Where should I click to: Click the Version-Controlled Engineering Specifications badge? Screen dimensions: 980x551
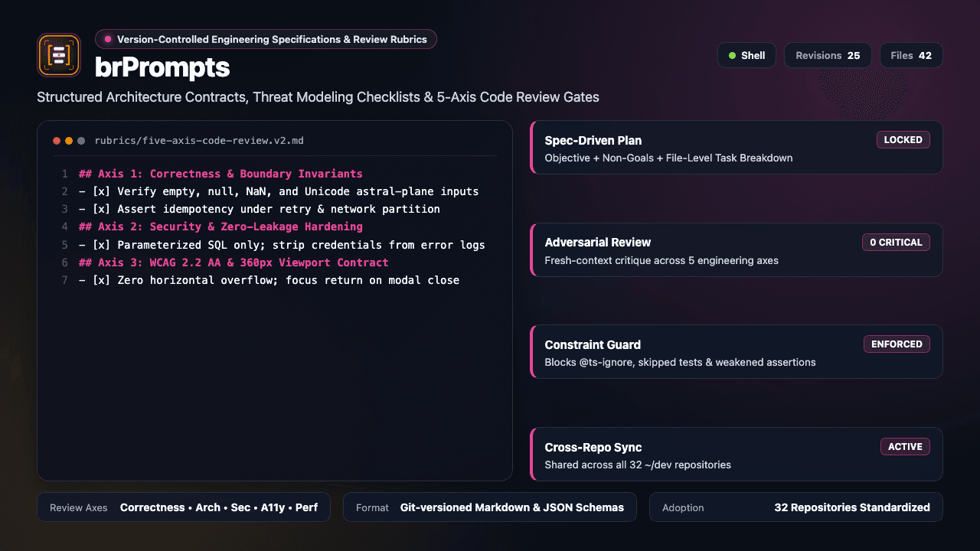(266, 39)
